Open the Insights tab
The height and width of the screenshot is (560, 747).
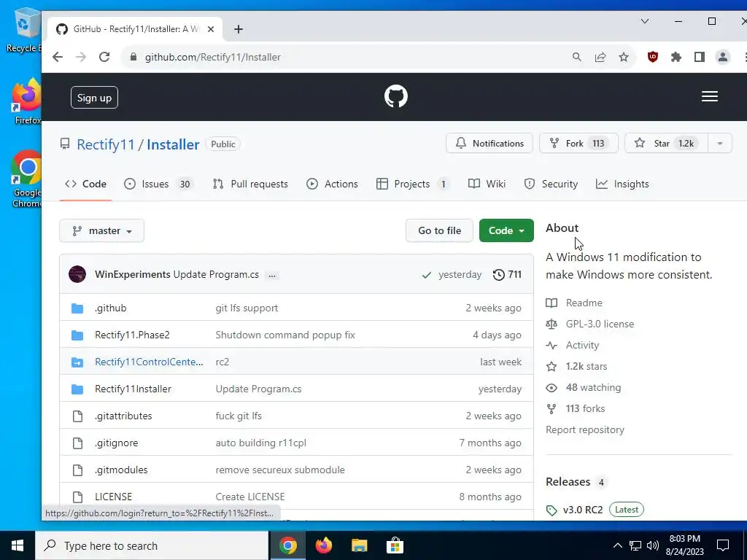[x=622, y=184]
